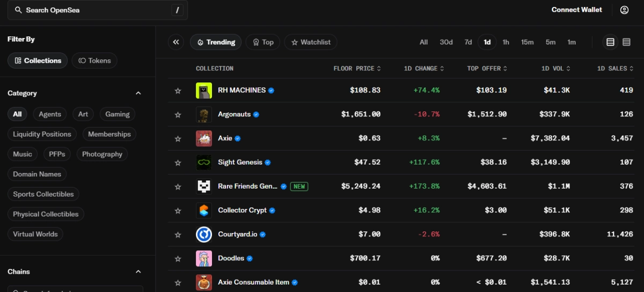644x292 pixels.
Task: Star Collector Crypt for watchlist
Action: (x=178, y=211)
